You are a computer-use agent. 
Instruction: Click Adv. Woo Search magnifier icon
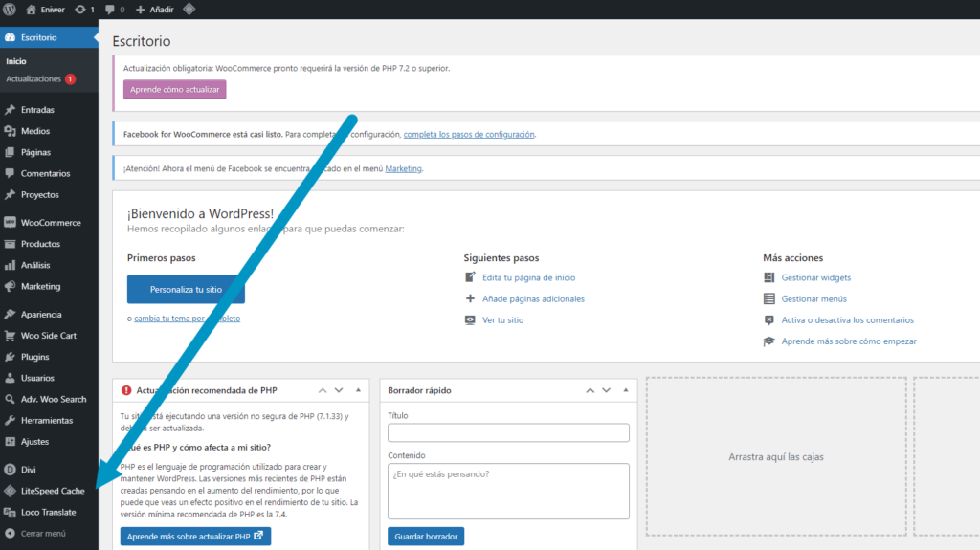[10, 399]
